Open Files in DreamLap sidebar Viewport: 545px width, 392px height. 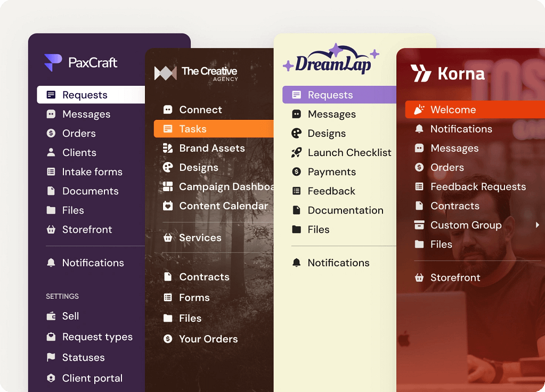[319, 230]
